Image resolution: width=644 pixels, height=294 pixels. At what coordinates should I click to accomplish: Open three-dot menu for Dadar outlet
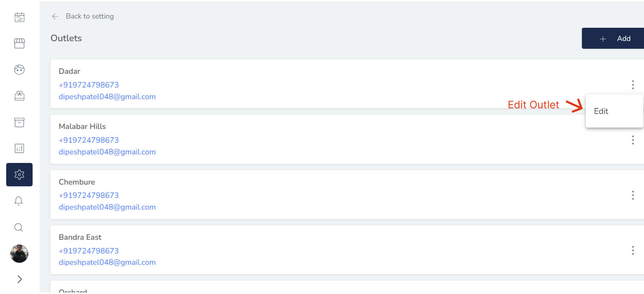pos(633,85)
